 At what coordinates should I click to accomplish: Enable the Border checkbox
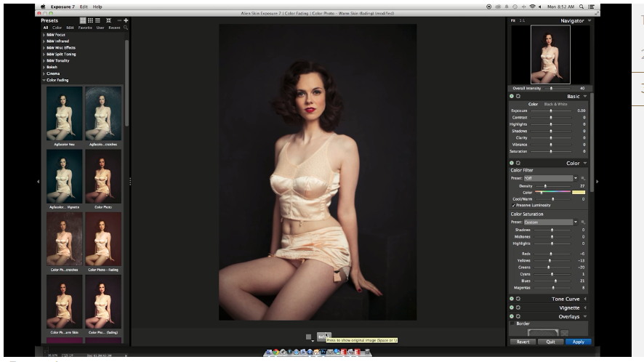click(x=512, y=323)
